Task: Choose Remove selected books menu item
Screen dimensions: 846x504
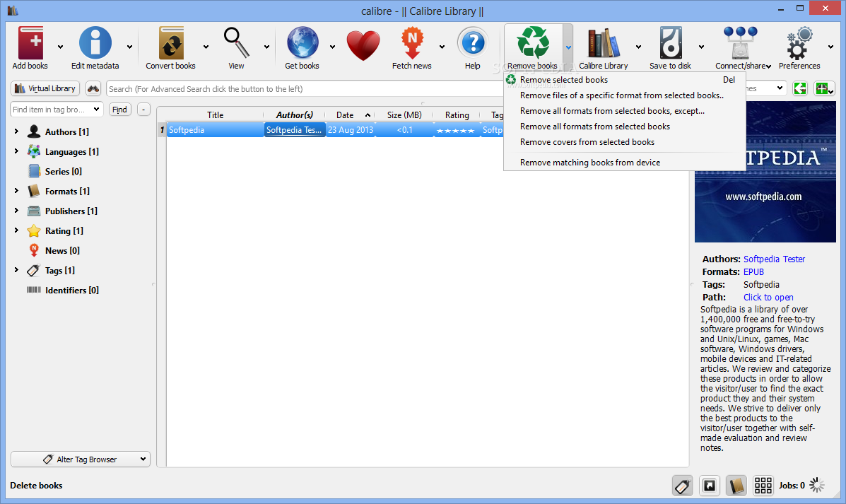Action: pyautogui.click(x=625, y=80)
